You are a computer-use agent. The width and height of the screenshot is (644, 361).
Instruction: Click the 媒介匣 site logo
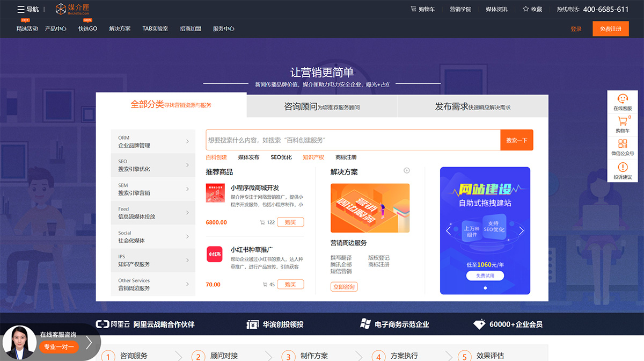(71, 9)
